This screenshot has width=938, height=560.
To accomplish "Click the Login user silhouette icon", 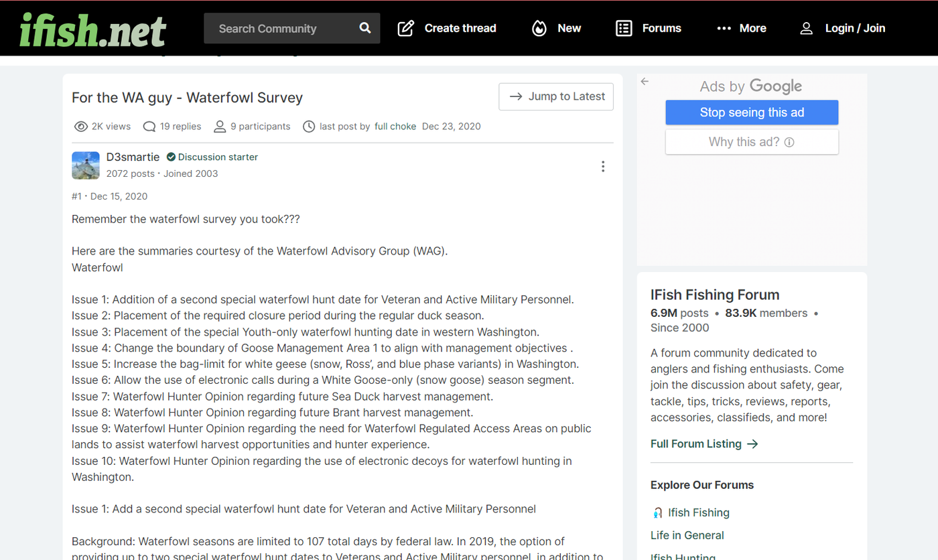I will pos(807,28).
